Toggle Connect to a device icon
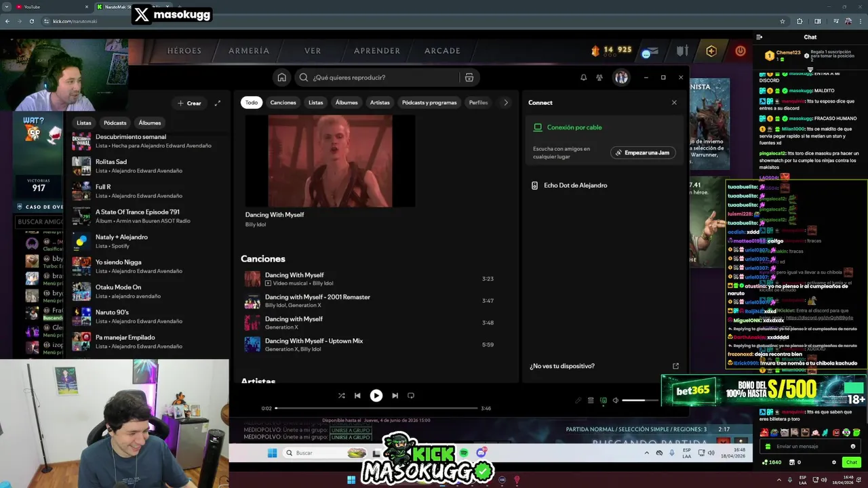Image resolution: width=868 pixels, height=488 pixels. click(x=604, y=400)
